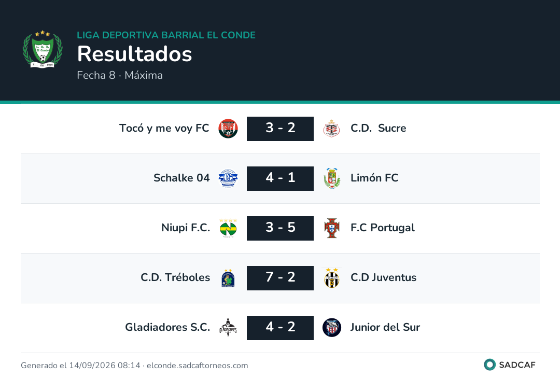Click elconde.sadcaftorneos.com footer text
Screen dimensions: 560x392
pos(198,366)
